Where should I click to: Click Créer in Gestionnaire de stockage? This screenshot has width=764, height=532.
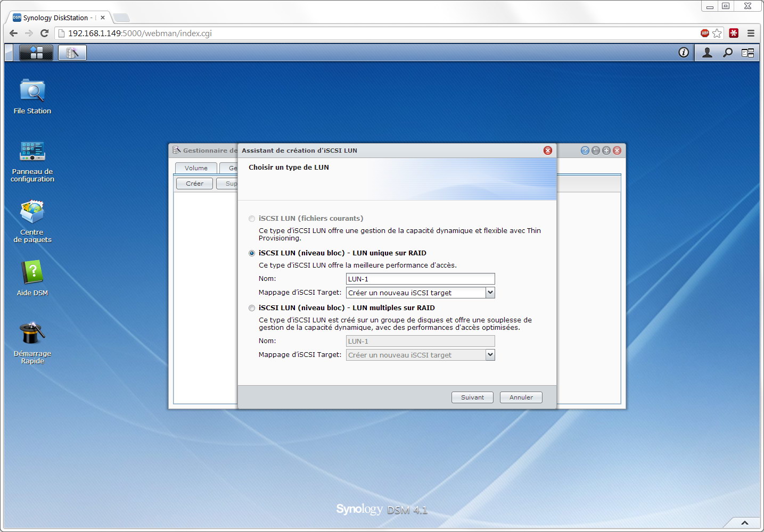tap(194, 184)
